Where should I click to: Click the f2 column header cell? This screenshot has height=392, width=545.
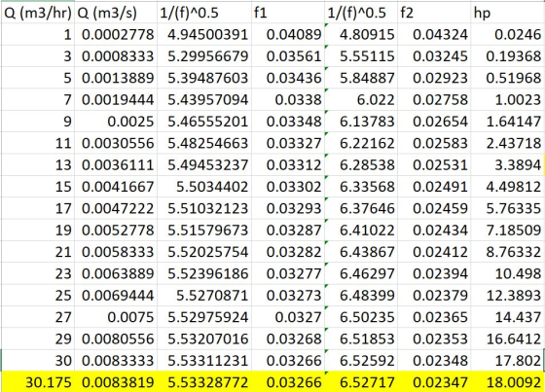(x=434, y=13)
